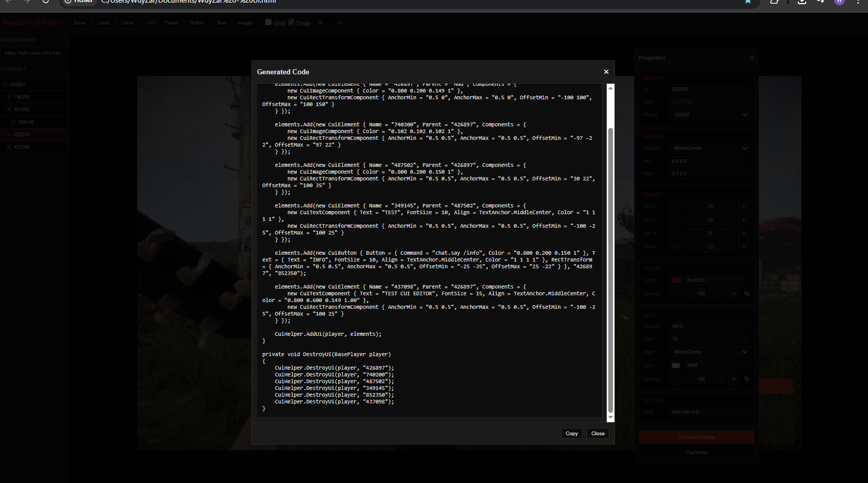Open the red #cc3326 color swatch
This screenshot has height=483, width=868.
pos(676,280)
